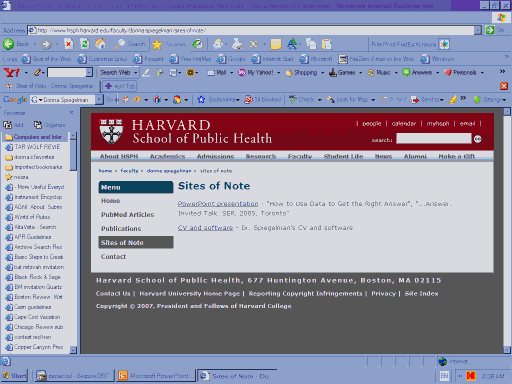Open Yahoo Personals toolbar button
This screenshot has height=384, width=512.
(x=460, y=72)
